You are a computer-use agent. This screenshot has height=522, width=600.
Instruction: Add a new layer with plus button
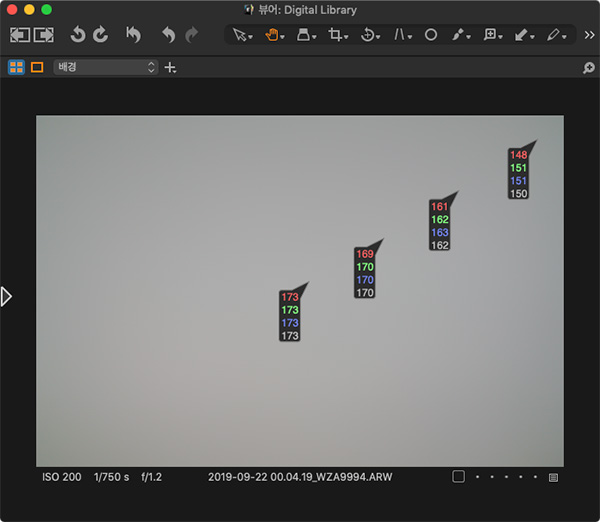tap(170, 67)
